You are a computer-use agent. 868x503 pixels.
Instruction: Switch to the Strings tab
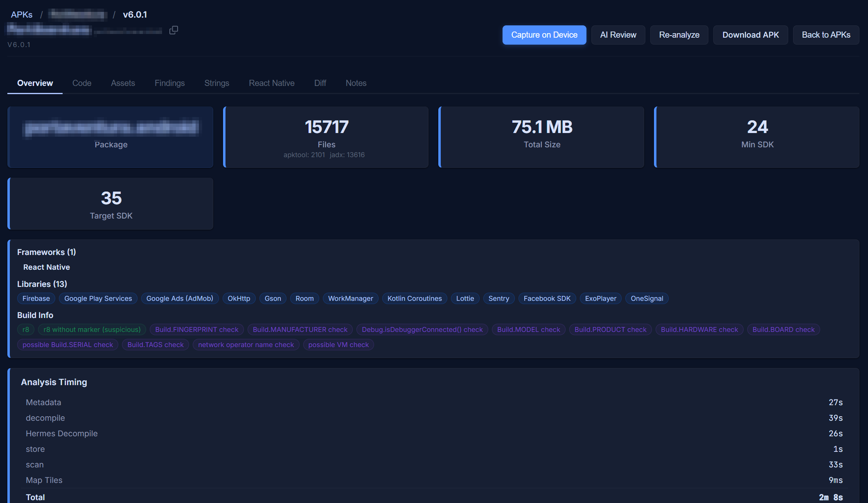[216, 83]
